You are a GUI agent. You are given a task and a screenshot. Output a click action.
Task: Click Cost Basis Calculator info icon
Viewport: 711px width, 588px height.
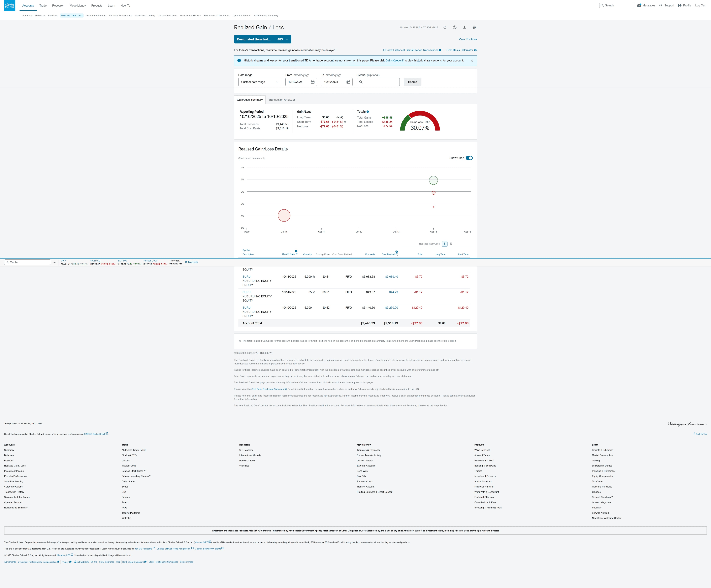pyautogui.click(x=475, y=50)
